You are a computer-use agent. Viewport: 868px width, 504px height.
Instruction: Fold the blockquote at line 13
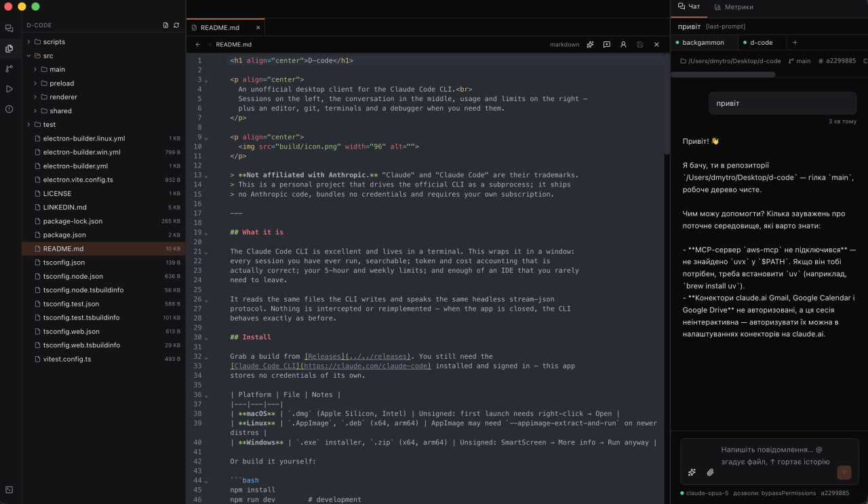click(x=206, y=175)
